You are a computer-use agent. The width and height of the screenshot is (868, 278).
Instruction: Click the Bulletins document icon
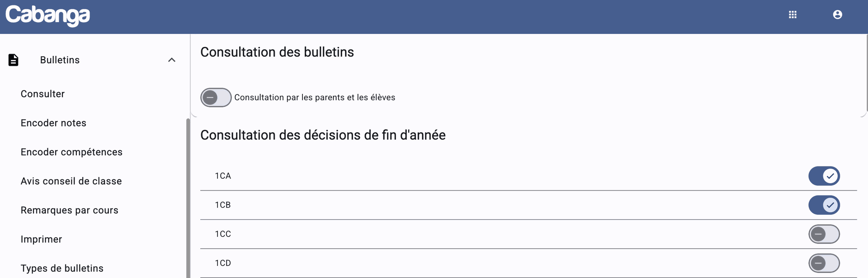tap(14, 60)
